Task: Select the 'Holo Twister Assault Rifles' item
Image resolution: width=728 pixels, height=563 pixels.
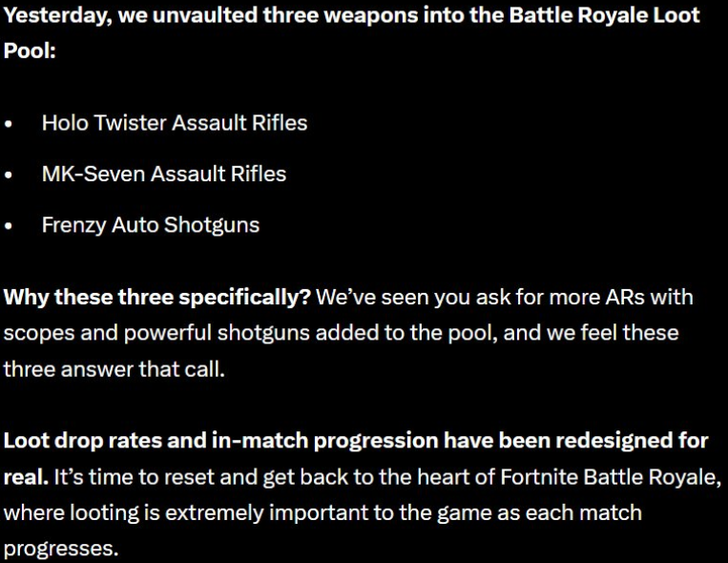Action: 175,123
